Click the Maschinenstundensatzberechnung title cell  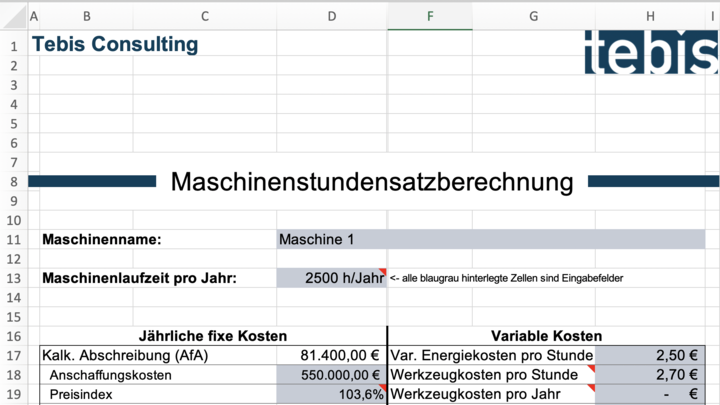(372, 182)
